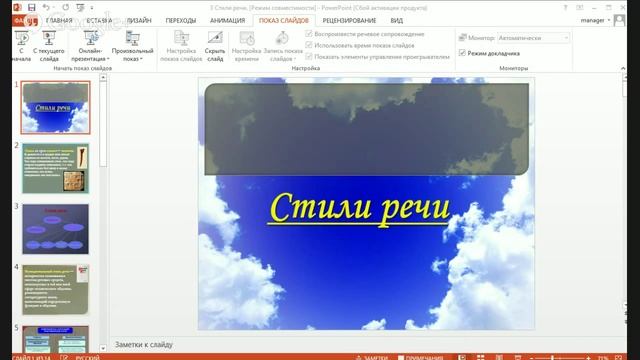Switch to Normal view icon in status bar
Screen dimensions: 640x360
(x=462, y=358)
